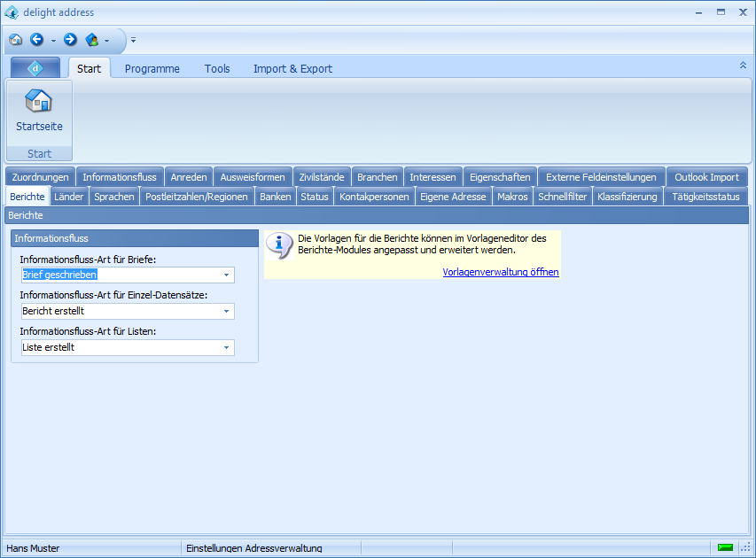756x558 pixels.
Task: Open back button history dropdown arrow
Action: coord(53,40)
